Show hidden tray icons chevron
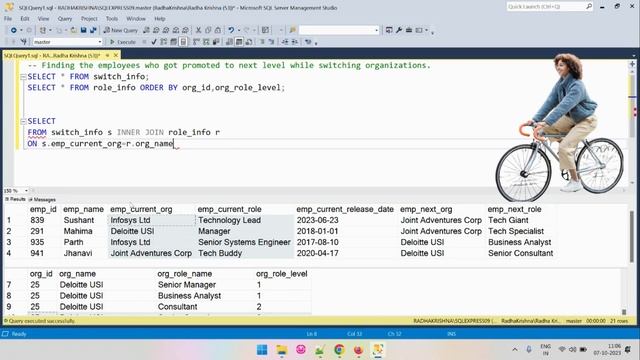Image resolution: width=640 pixels, height=360 pixels. pos(515,349)
